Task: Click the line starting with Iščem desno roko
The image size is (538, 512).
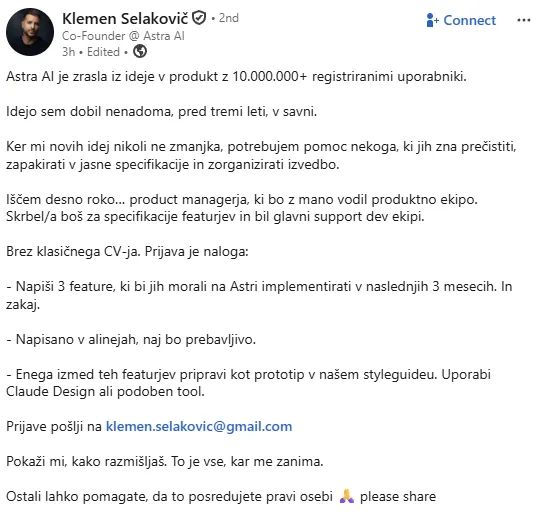Action: tap(242, 199)
